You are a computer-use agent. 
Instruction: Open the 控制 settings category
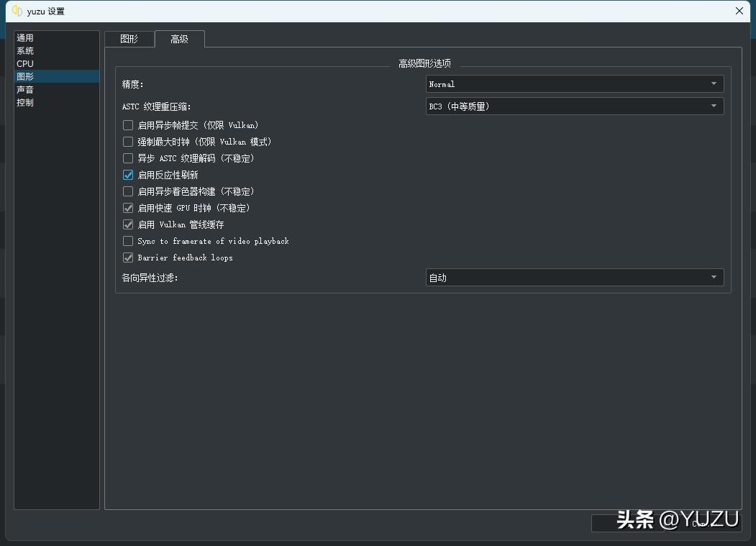coord(25,102)
